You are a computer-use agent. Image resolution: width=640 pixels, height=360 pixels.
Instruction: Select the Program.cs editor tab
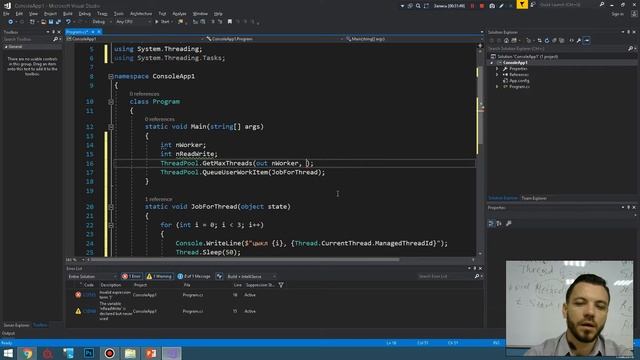point(77,32)
